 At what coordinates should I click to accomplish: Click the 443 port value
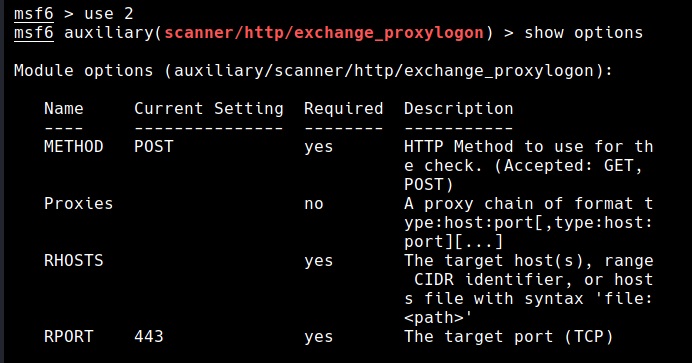pyautogui.click(x=149, y=337)
